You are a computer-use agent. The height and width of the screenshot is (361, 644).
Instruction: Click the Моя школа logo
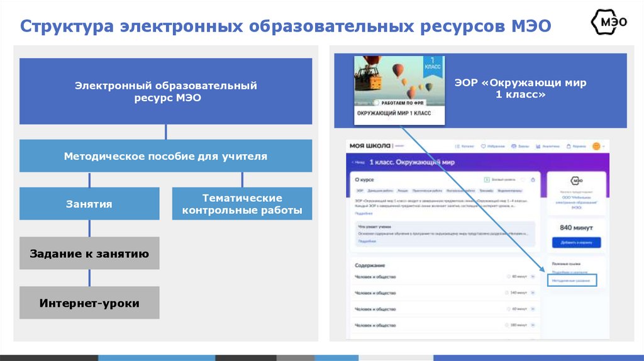pos(370,146)
